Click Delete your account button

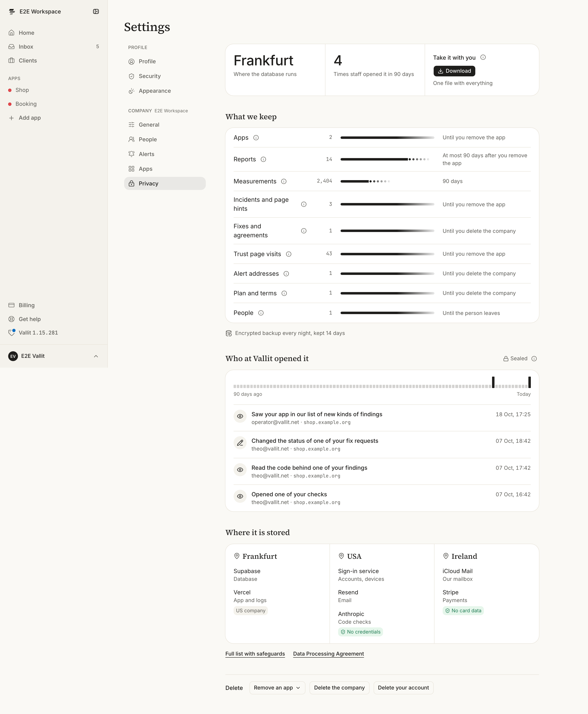point(403,688)
